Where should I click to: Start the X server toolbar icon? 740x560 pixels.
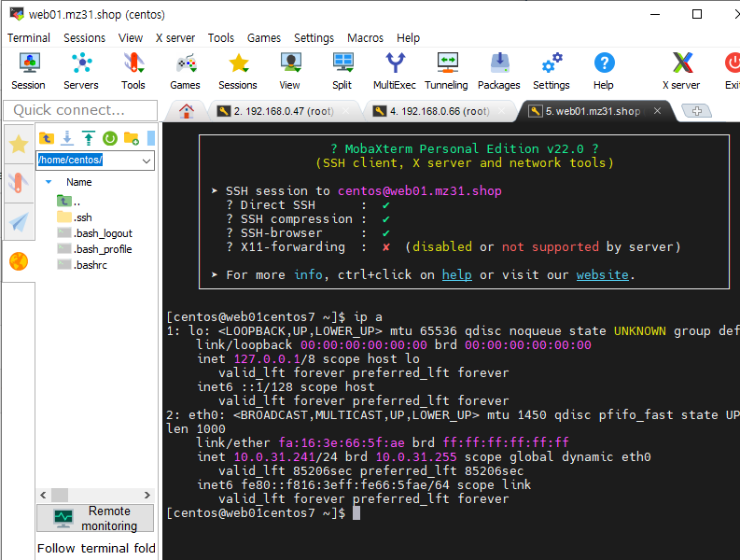pyautogui.click(x=681, y=71)
